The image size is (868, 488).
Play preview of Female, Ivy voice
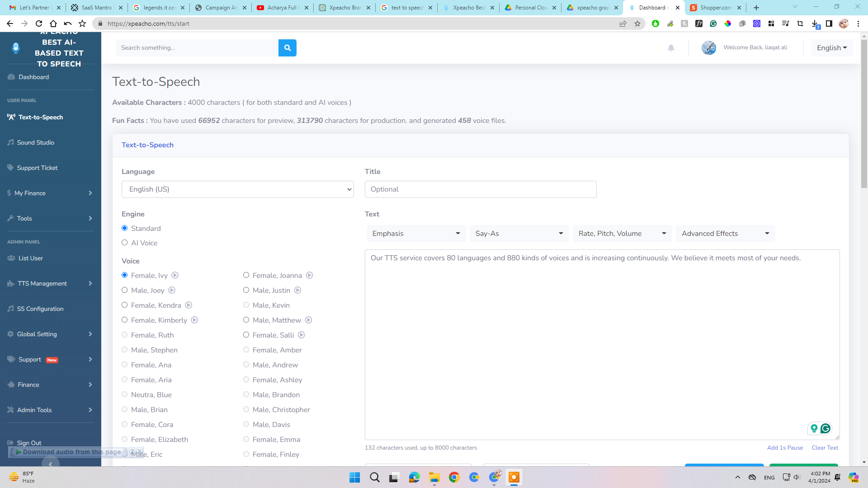[x=175, y=275]
